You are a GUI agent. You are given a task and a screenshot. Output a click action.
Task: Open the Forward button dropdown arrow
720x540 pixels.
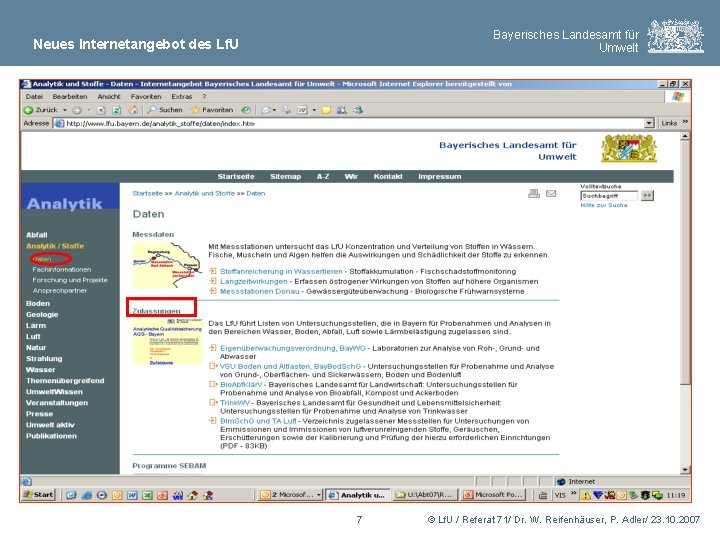89,110
